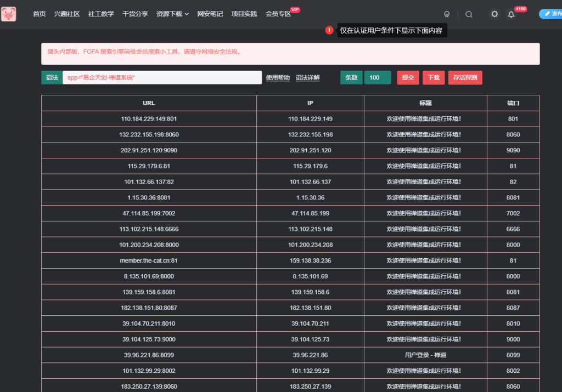Screen dimensions: 562x392
Task: Click port cell 7002
Action: tap(513, 213)
